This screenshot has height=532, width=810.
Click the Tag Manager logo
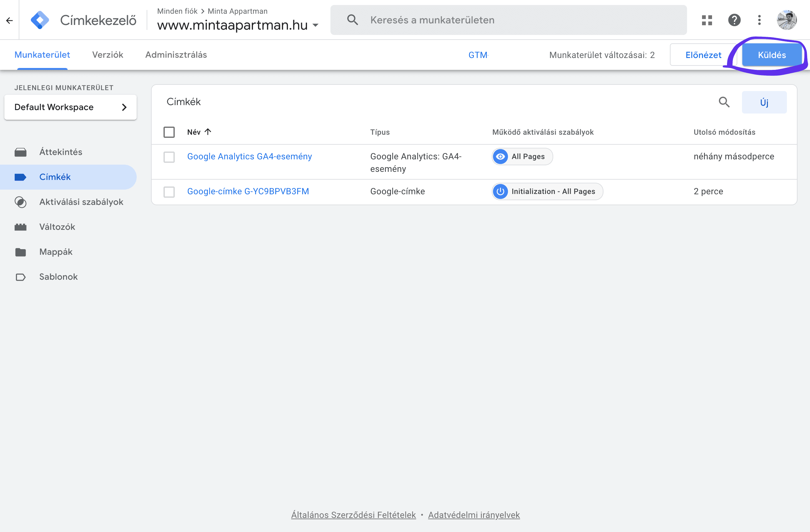(x=40, y=20)
